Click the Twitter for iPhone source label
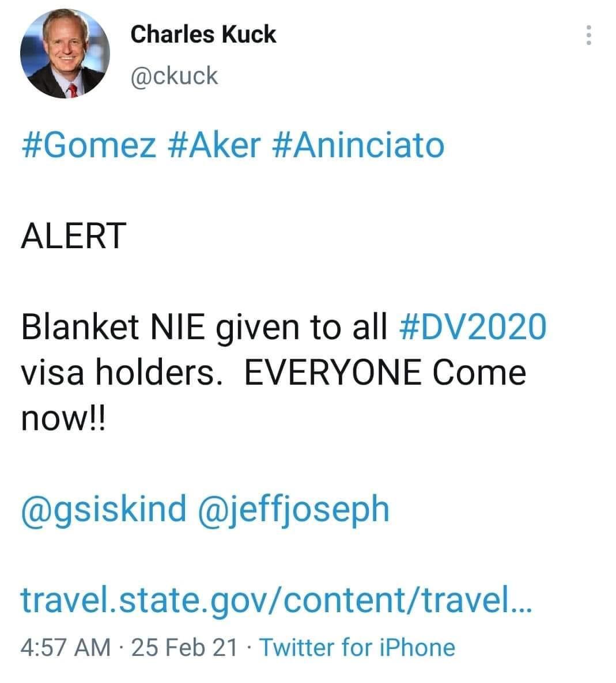The image size is (616, 683). point(357,647)
